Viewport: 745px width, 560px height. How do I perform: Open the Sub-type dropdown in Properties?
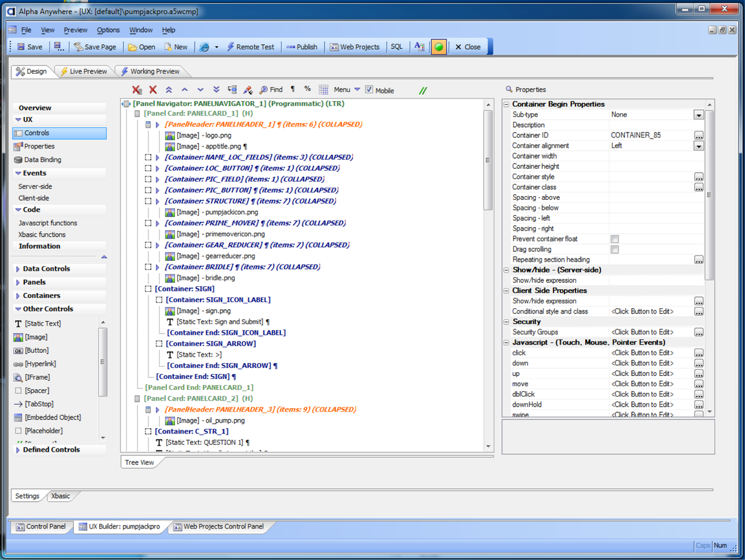pos(698,114)
